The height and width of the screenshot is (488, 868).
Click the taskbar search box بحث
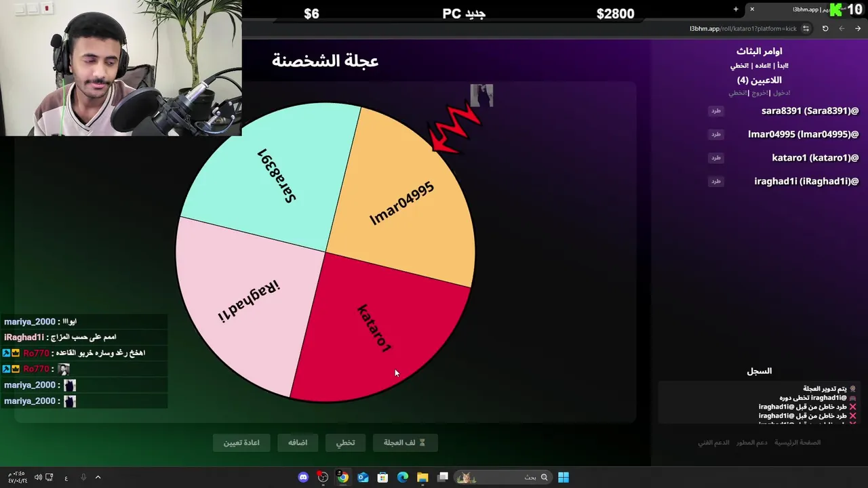[502, 477]
